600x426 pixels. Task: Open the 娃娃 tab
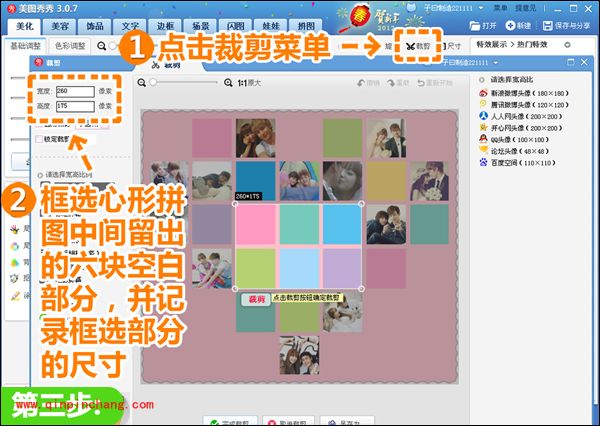pyautogui.click(x=271, y=26)
